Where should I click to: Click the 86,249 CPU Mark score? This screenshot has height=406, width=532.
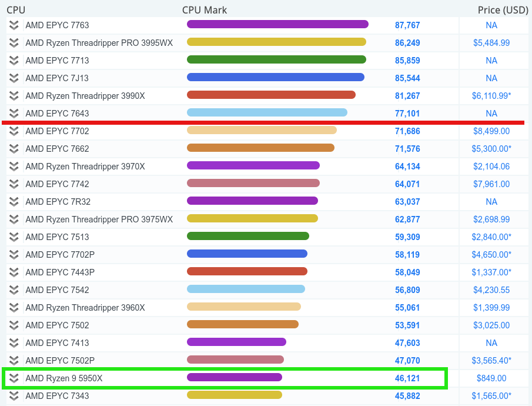pyautogui.click(x=407, y=43)
